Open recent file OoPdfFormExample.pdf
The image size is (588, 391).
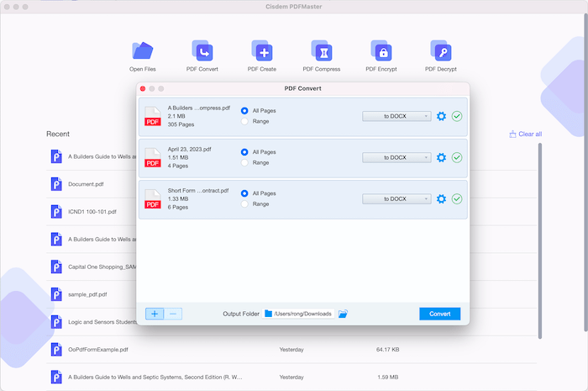click(x=98, y=350)
